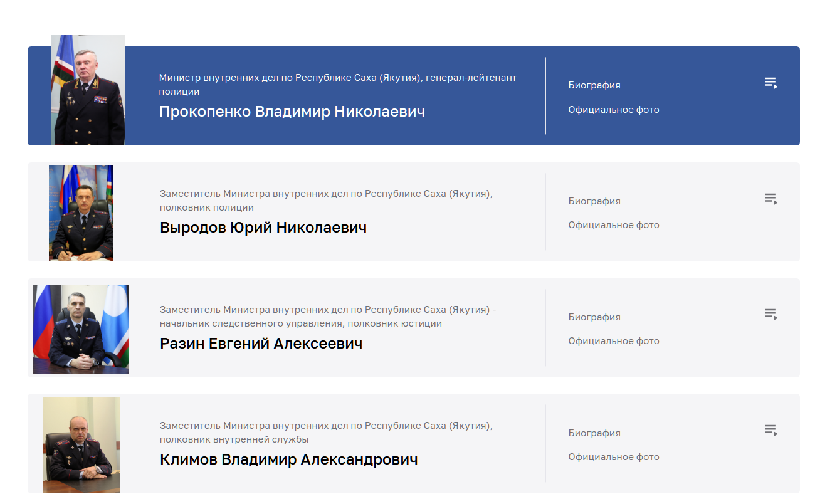Click photo thumbnail of Прокопенко
Viewport: 815px width, 504px height.
tap(88, 90)
